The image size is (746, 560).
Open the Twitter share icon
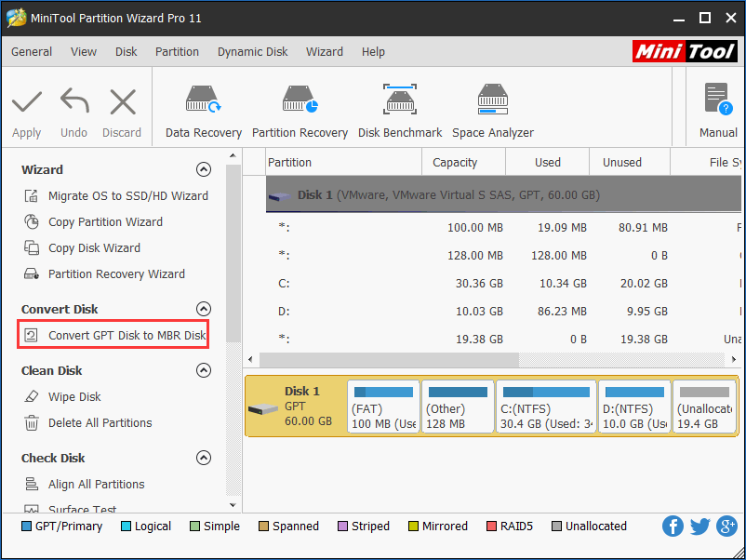pyautogui.click(x=699, y=527)
